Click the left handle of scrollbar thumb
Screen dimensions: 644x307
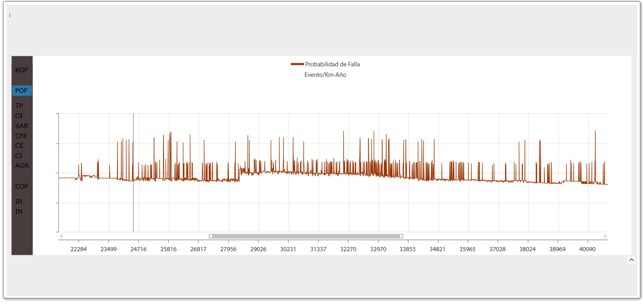pyautogui.click(x=211, y=236)
